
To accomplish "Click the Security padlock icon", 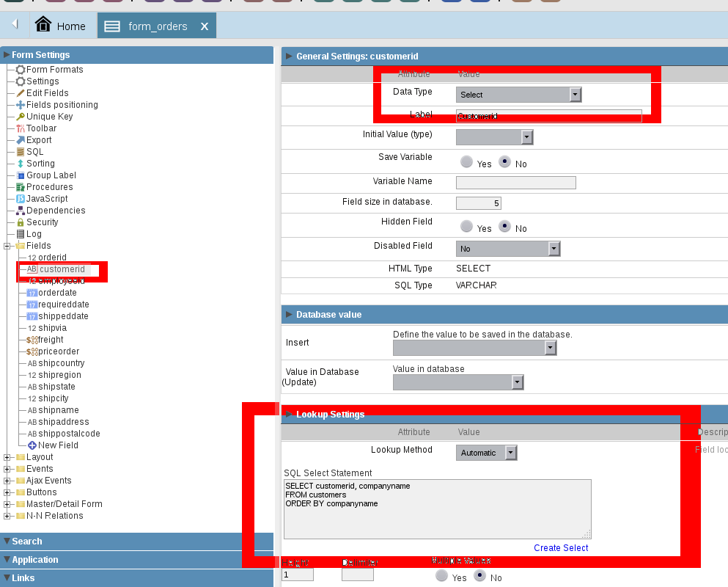I will point(21,222).
